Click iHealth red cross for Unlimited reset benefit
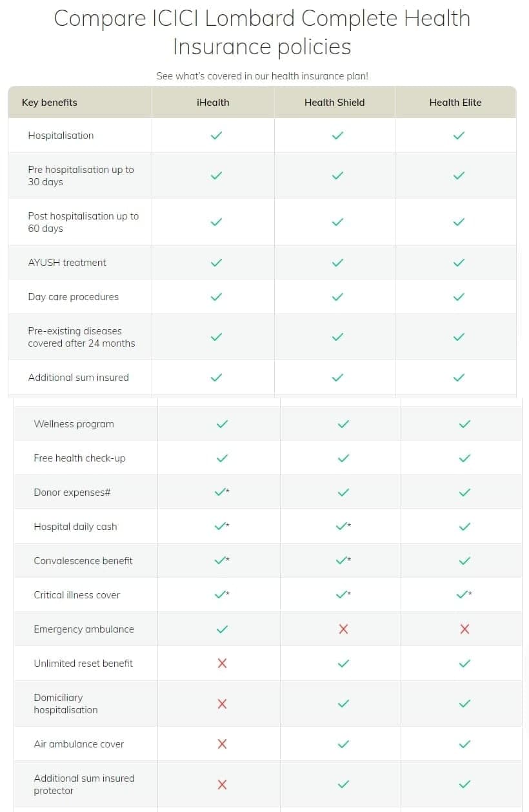The width and height of the screenshot is (529, 812). 222,664
